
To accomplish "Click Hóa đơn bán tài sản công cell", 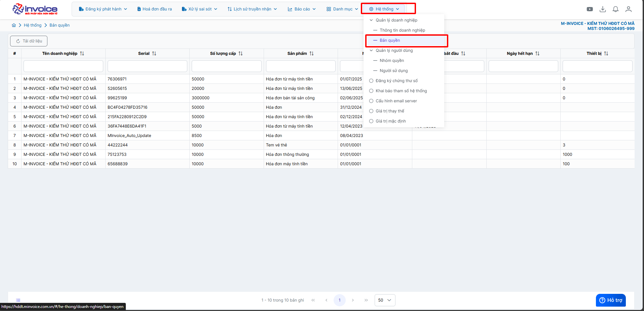I will pos(301,98).
